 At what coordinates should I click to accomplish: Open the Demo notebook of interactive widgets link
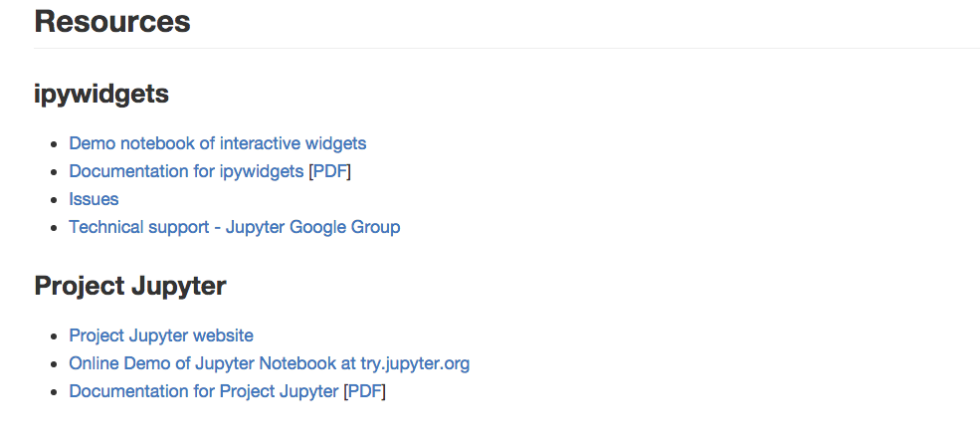click(x=217, y=143)
